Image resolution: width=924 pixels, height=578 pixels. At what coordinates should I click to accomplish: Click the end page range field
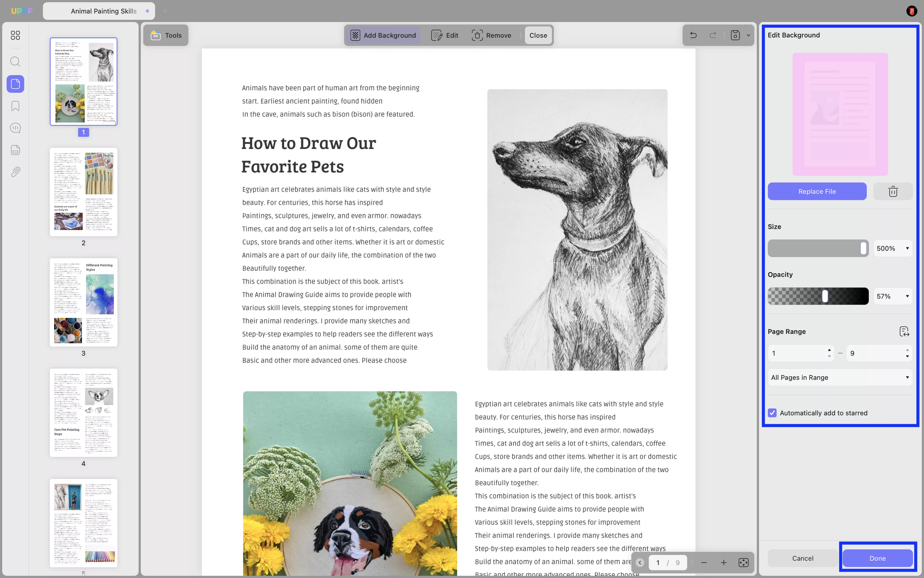point(879,353)
